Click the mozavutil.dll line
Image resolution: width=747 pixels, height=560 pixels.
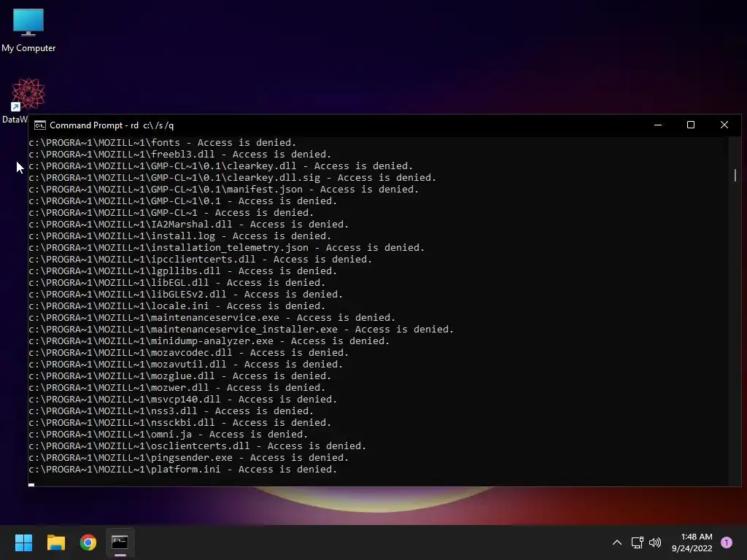point(186,365)
